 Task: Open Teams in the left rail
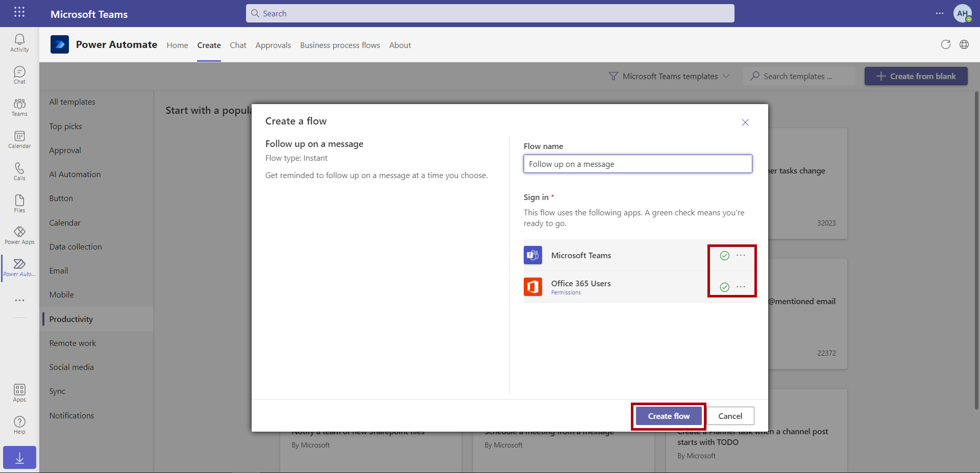point(19,107)
